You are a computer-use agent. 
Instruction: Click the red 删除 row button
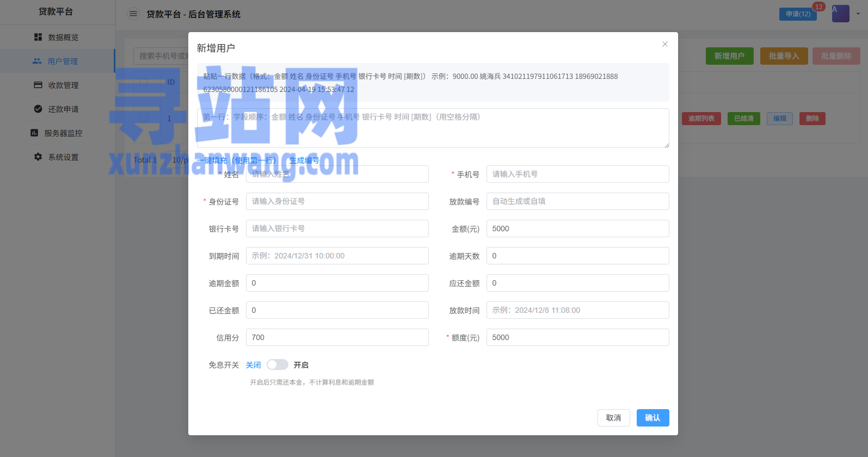(812, 119)
